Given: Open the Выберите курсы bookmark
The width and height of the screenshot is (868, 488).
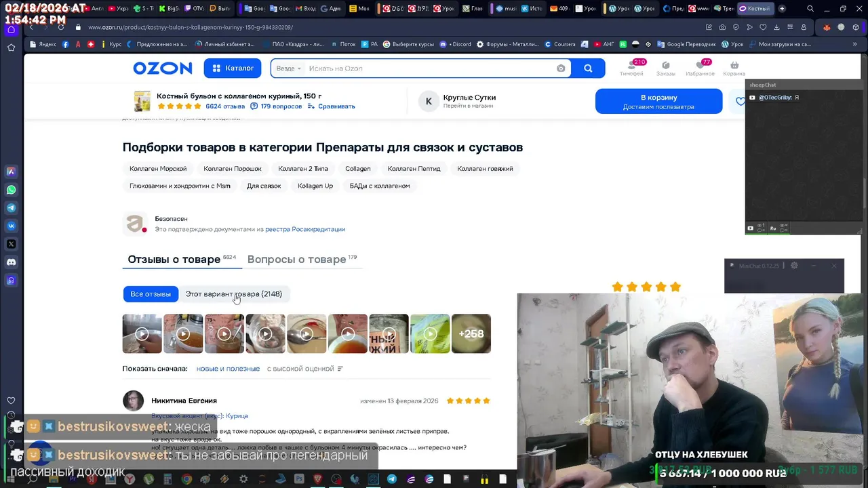Looking at the screenshot, I should (408, 44).
